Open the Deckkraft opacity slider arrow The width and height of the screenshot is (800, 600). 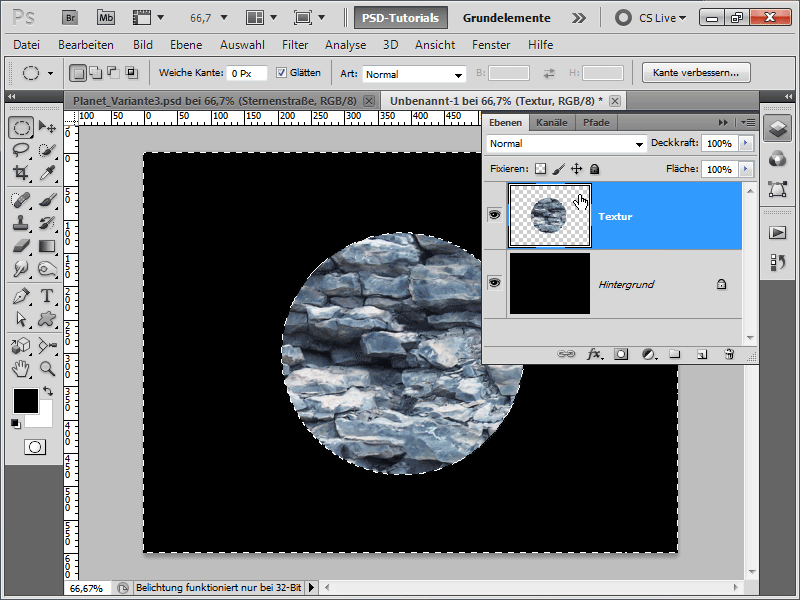(746, 143)
